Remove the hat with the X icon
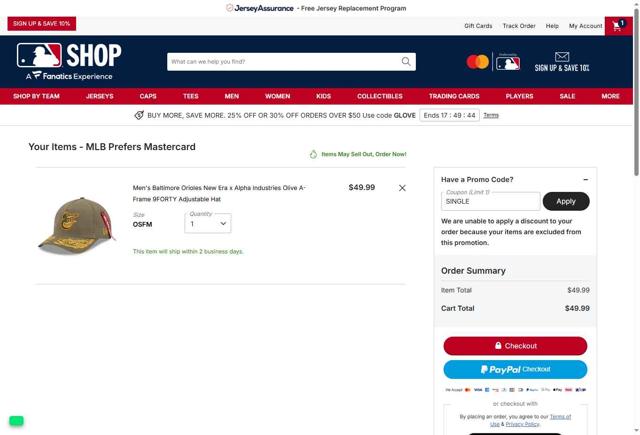 click(x=402, y=188)
